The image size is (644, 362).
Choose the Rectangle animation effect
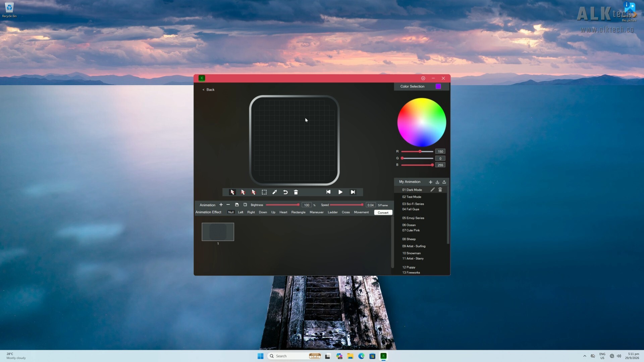(299, 212)
